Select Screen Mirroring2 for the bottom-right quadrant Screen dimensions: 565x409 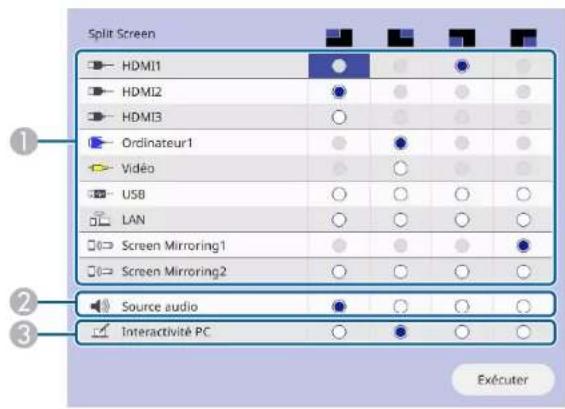(523, 271)
